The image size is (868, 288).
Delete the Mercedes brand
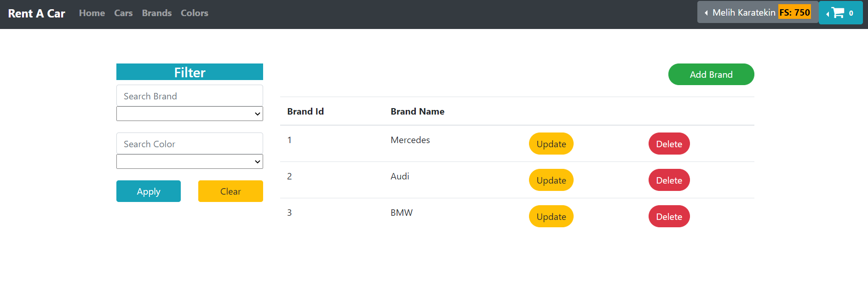[669, 144]
